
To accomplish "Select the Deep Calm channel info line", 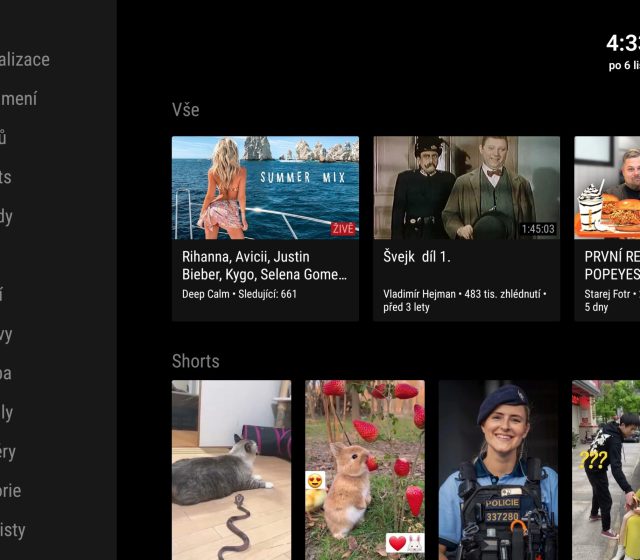I will click(239, 294).
